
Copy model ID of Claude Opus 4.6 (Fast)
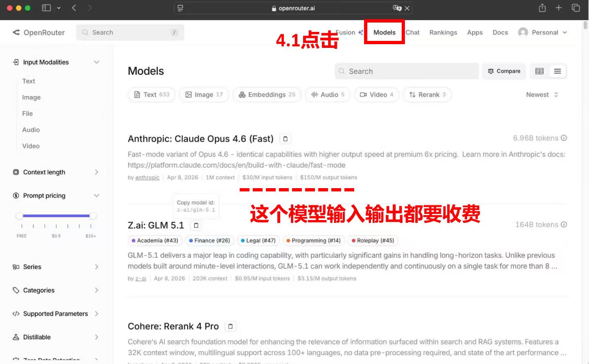[x=285, y=139]
